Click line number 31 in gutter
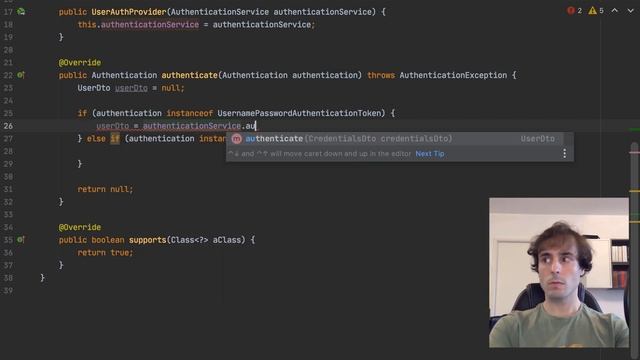The height and width of the screenshot is (360, 640). [x=8, y=189]
